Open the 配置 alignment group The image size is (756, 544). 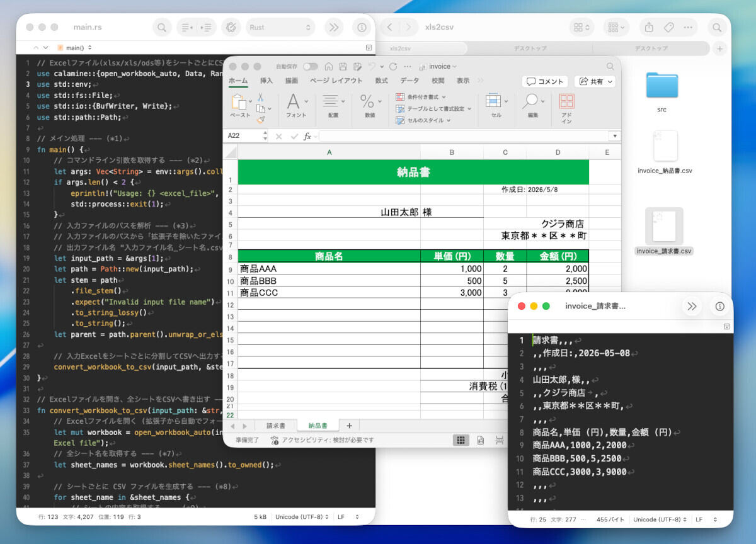(333, 106)
